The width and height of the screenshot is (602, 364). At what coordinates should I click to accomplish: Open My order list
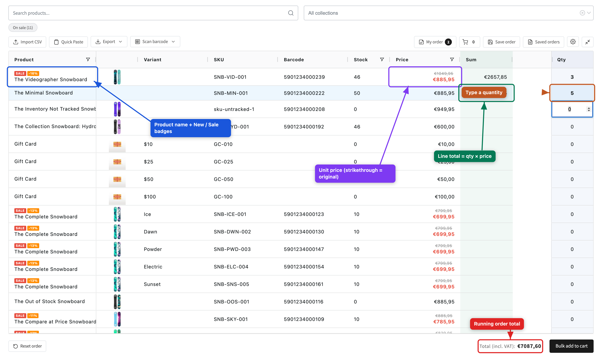click(435, 42)
